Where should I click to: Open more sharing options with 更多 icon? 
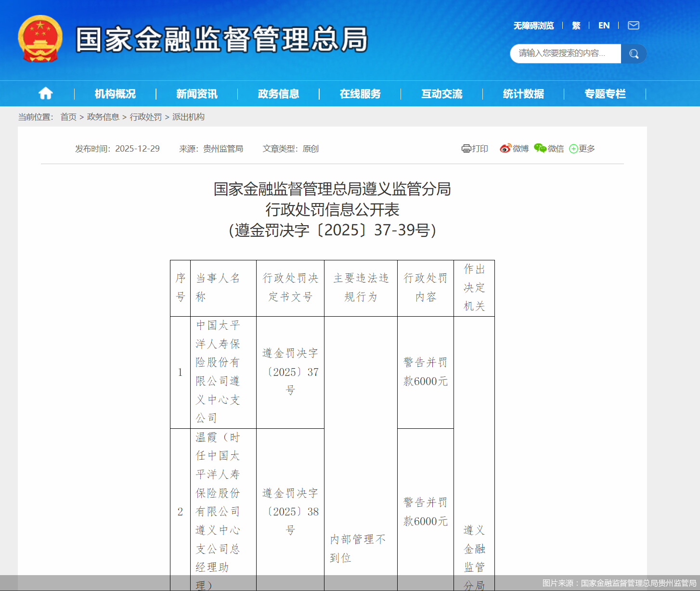(573, 148)
